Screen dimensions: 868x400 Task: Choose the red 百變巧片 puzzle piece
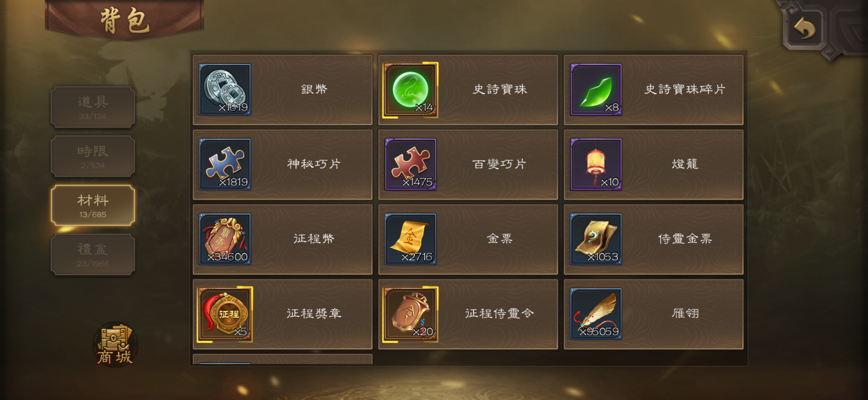click(410, 164)
